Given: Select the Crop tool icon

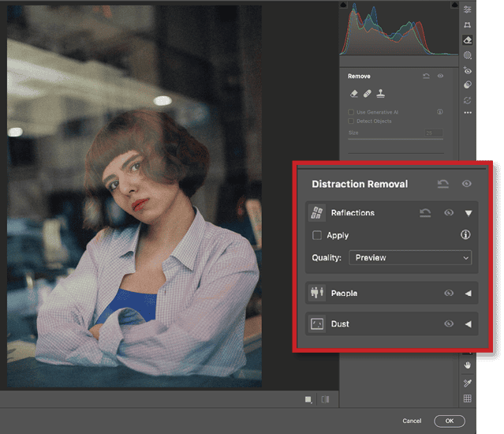Looking at the screenshot, I should pos(468,25).
